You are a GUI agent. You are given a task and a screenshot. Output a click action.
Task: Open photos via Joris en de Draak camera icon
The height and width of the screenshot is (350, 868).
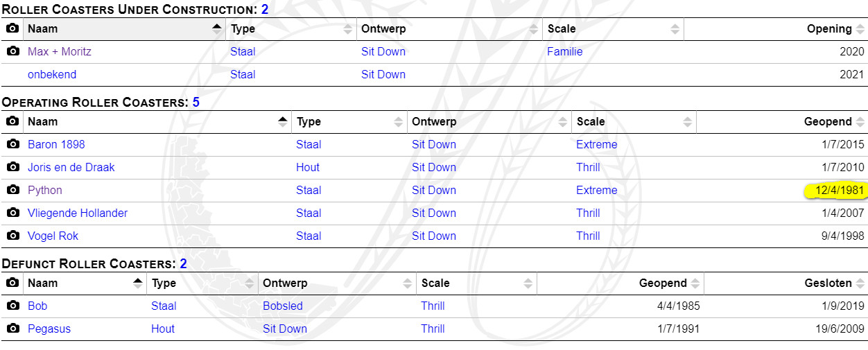click(12, 167)
